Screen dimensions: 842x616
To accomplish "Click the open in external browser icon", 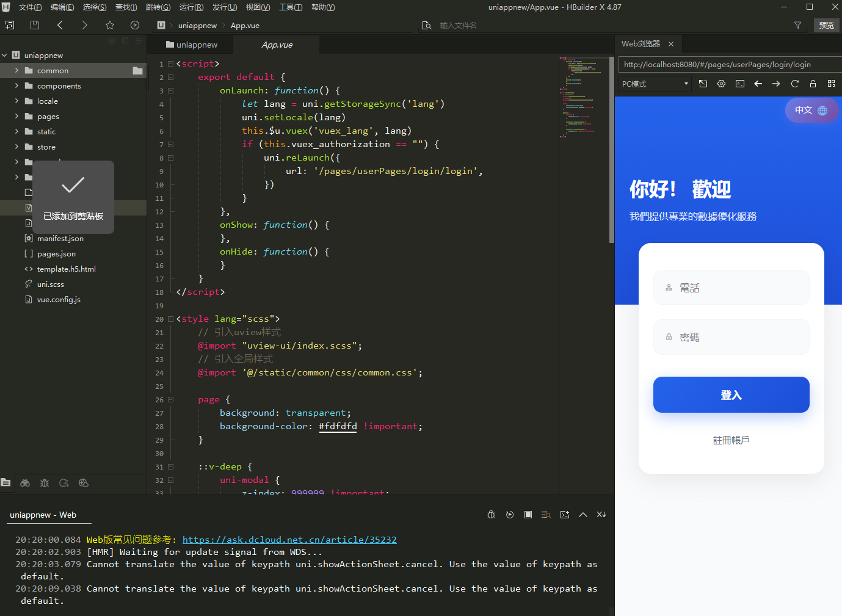I will (703, 84).
